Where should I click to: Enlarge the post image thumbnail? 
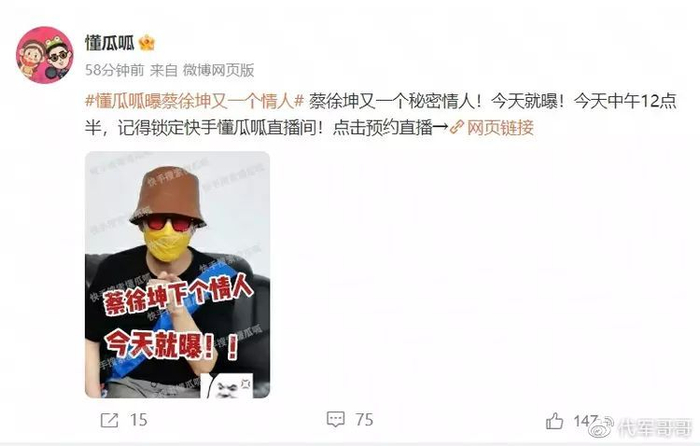click(x=177, y=275)
